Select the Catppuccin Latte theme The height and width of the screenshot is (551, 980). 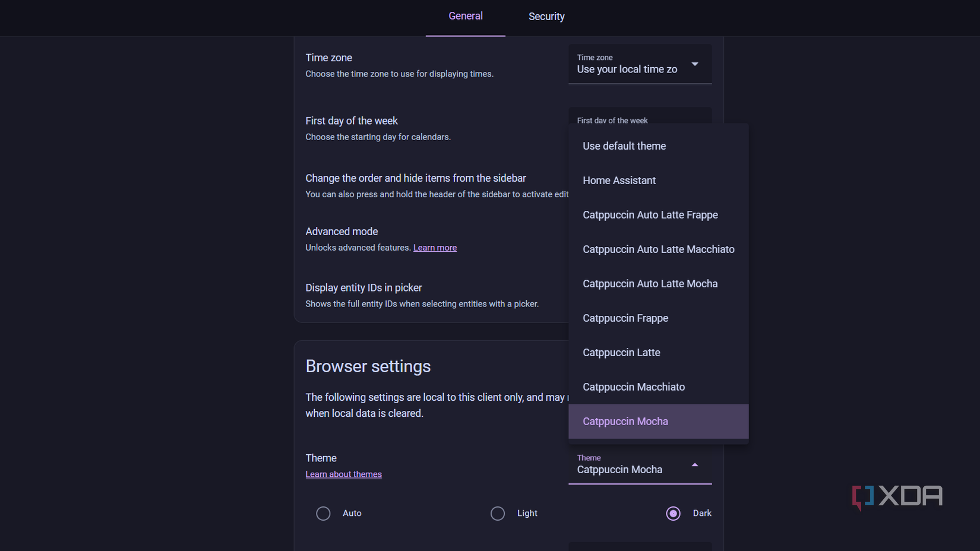621,353
